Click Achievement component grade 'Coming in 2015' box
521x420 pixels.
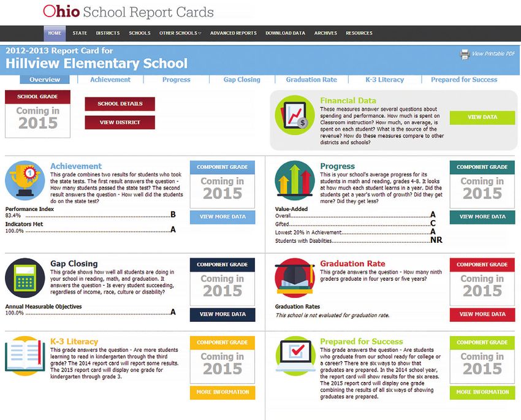click(222, 191)
